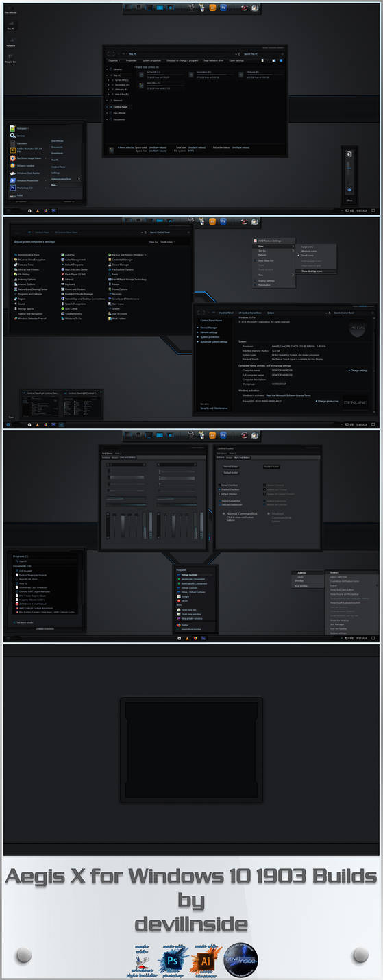Launch Notepad++ from the Start menu
383x980 pixels.
click(x=21, y=128)
